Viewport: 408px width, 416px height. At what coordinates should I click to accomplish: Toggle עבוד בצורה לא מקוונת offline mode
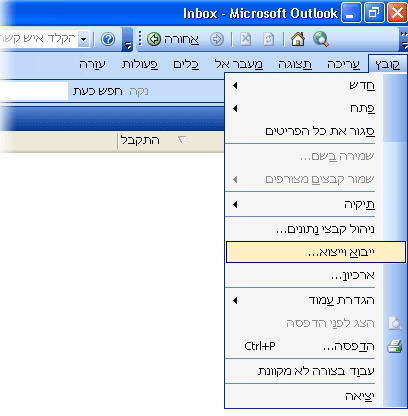click(315, 371)
